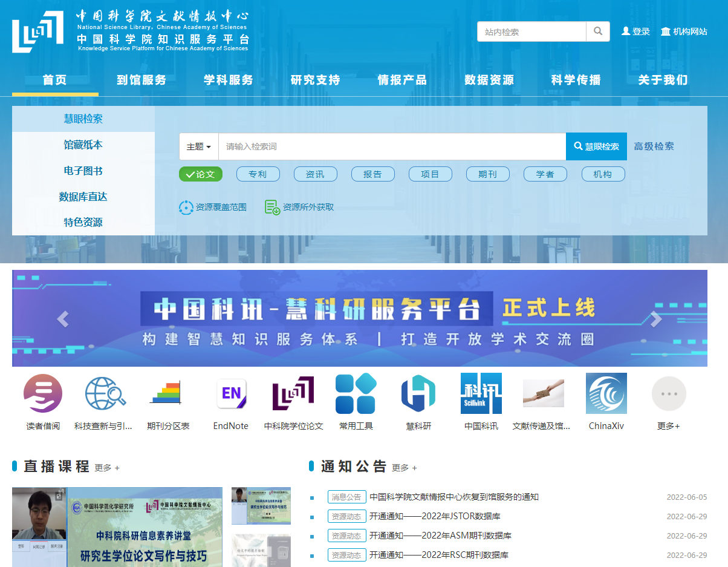Toggle the 论文 search filter
This screenshot has width=728, height=567.
pyautogui.click(x=200, y=174)
